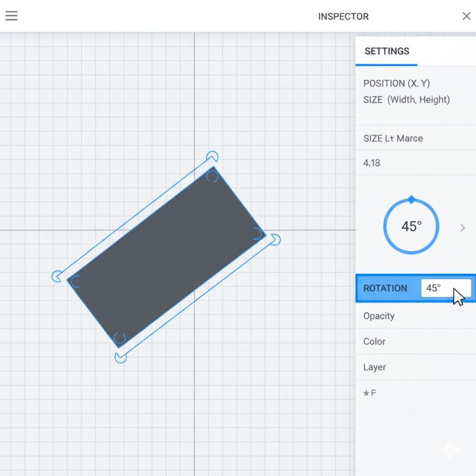Click the right outer rotation handle of the rectangle
The height and width of the screenshot is (476, 476).
275,239
